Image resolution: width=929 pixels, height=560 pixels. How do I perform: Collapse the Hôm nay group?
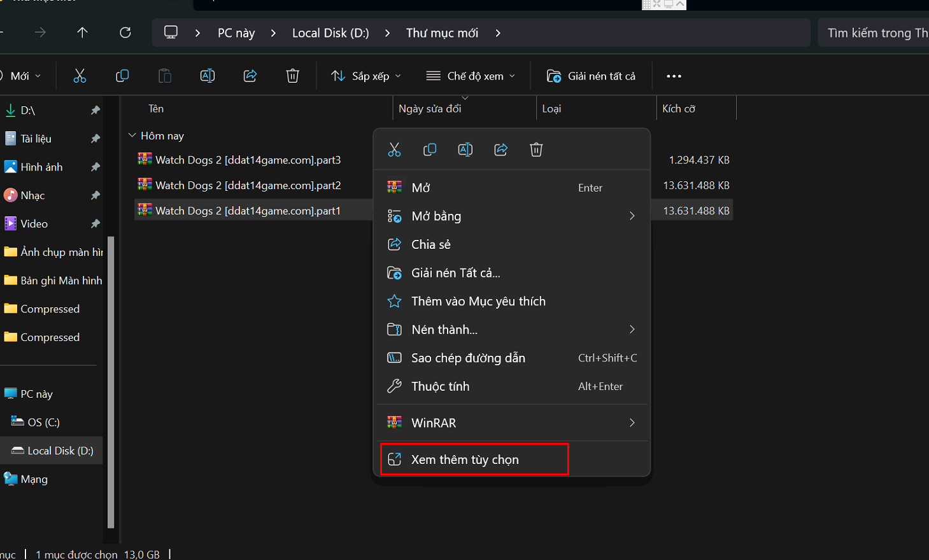click(132, 136)
